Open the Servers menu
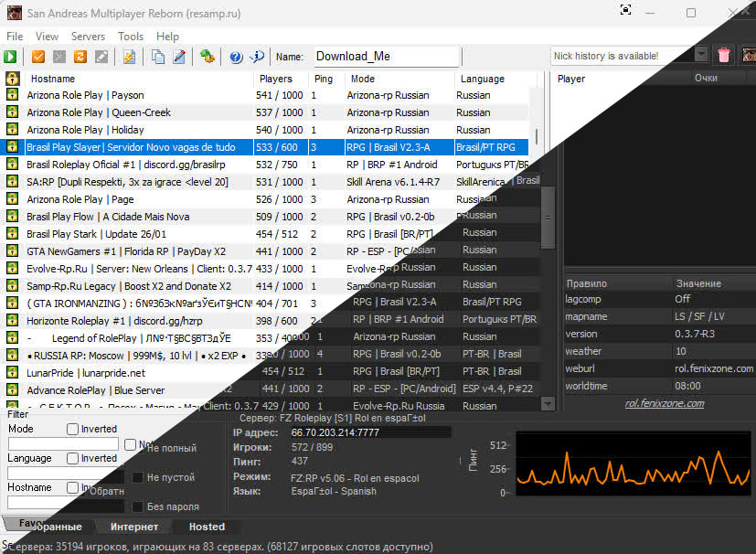The height and width of the screenshot is (554, 756). click(x=88, y=37)
